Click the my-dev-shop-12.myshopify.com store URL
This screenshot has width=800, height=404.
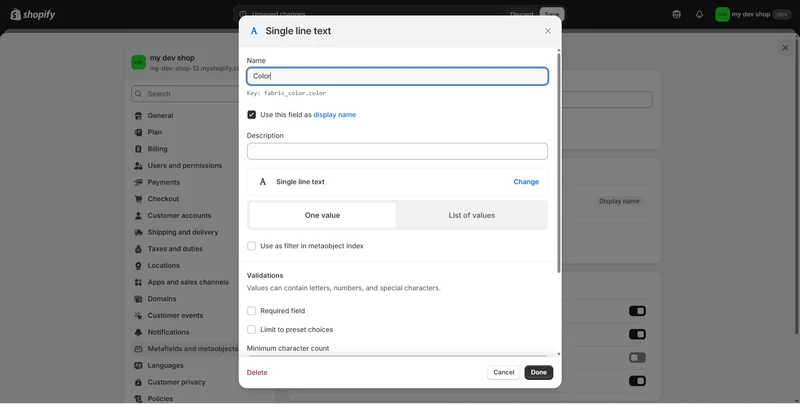(x=194, y=68)
